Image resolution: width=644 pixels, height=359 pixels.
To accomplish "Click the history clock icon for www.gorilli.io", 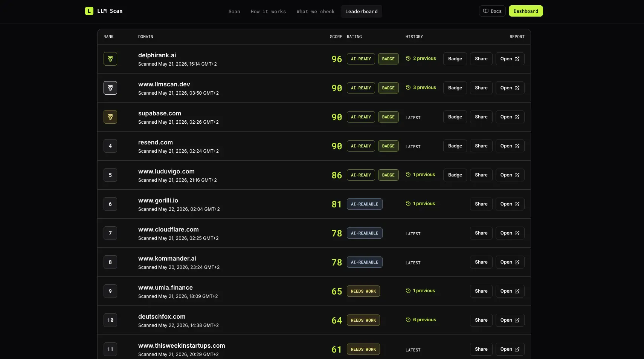I will (x=408, y=204).
